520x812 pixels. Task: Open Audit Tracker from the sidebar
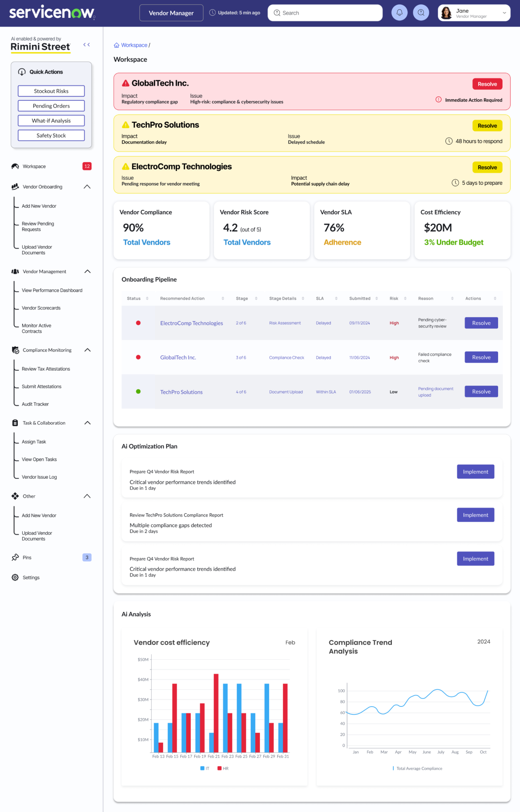pos(35,404)
